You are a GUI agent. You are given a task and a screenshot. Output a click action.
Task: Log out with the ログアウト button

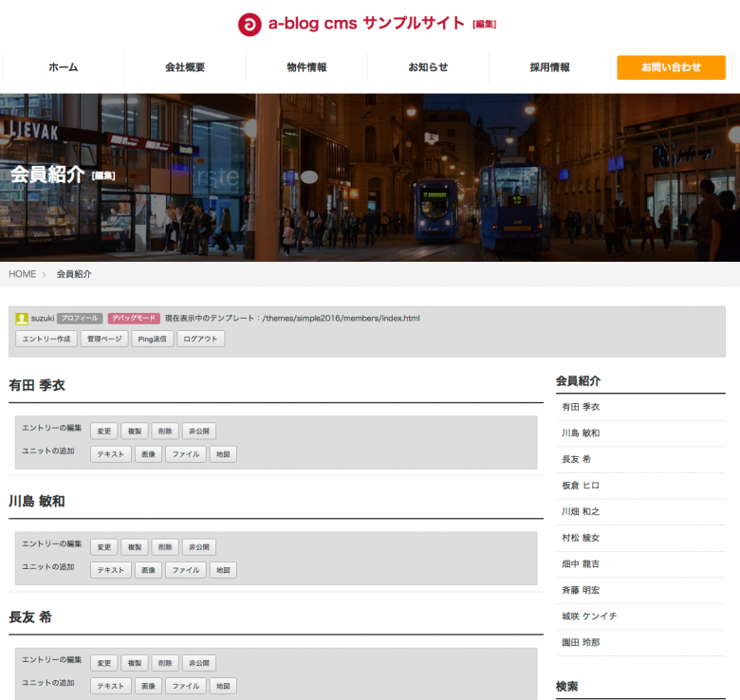(200, 339)
